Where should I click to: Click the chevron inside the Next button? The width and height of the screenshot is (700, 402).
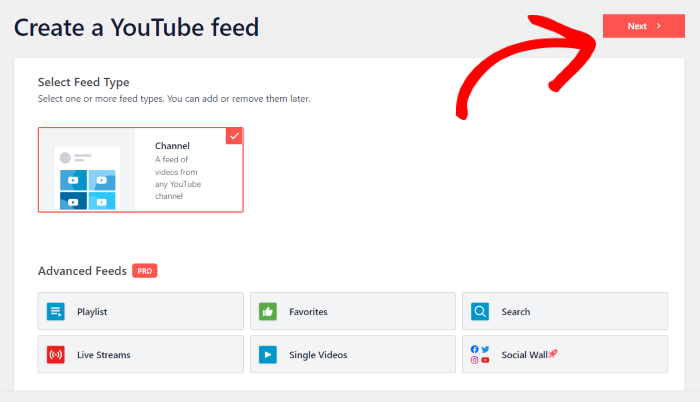[x=658, y=26]
